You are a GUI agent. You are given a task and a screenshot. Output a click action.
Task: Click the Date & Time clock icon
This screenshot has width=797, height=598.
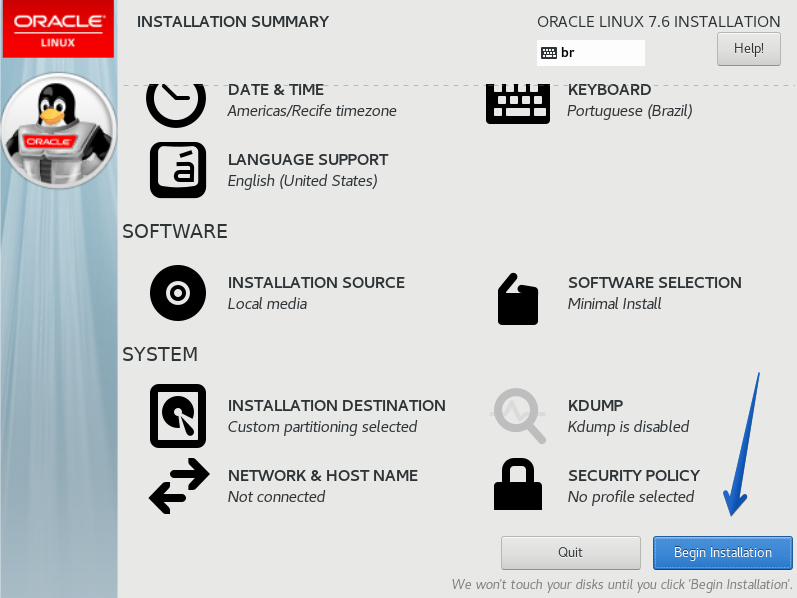coord(176,102)
